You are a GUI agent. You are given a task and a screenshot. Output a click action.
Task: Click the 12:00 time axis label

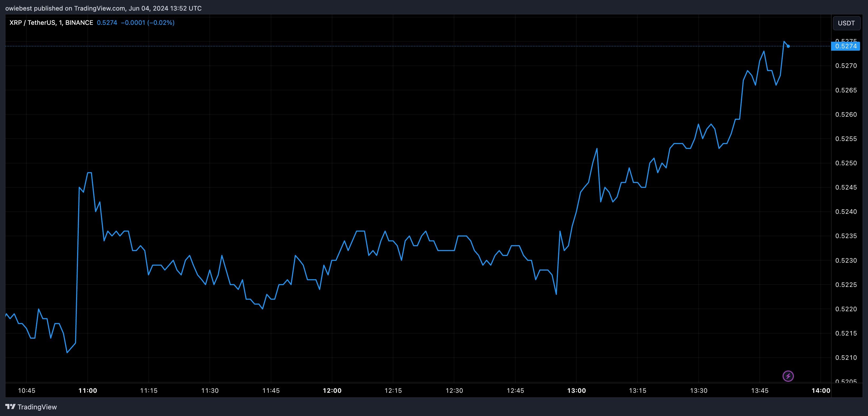click(x=332, y=390)
